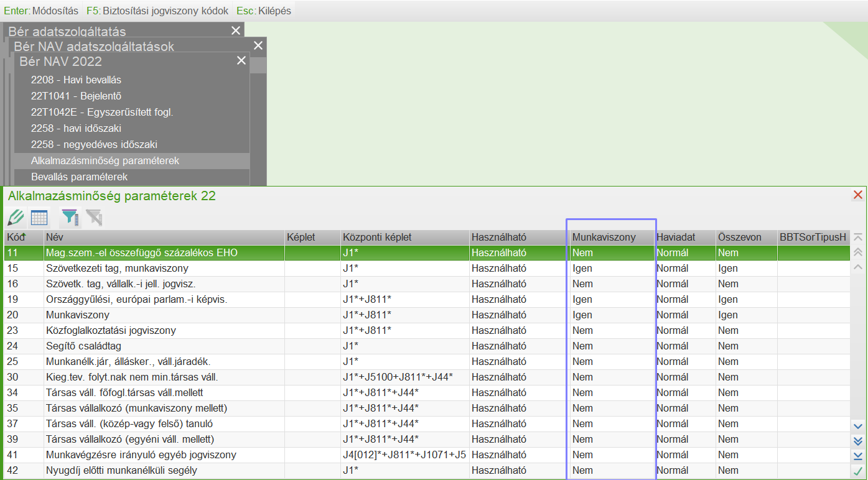Click the formula cell starting with J4[012]*
Image resolution: width=868 pixels, height=480 pixels.
[405, 455]
